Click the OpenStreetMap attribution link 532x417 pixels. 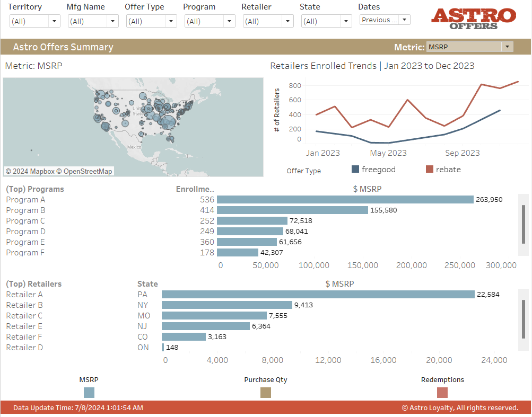[88, 171]
